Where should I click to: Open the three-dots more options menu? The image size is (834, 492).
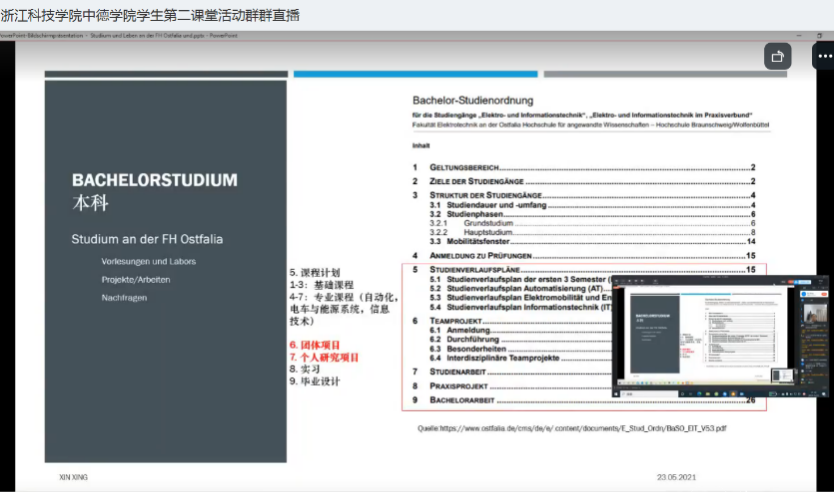822,57
